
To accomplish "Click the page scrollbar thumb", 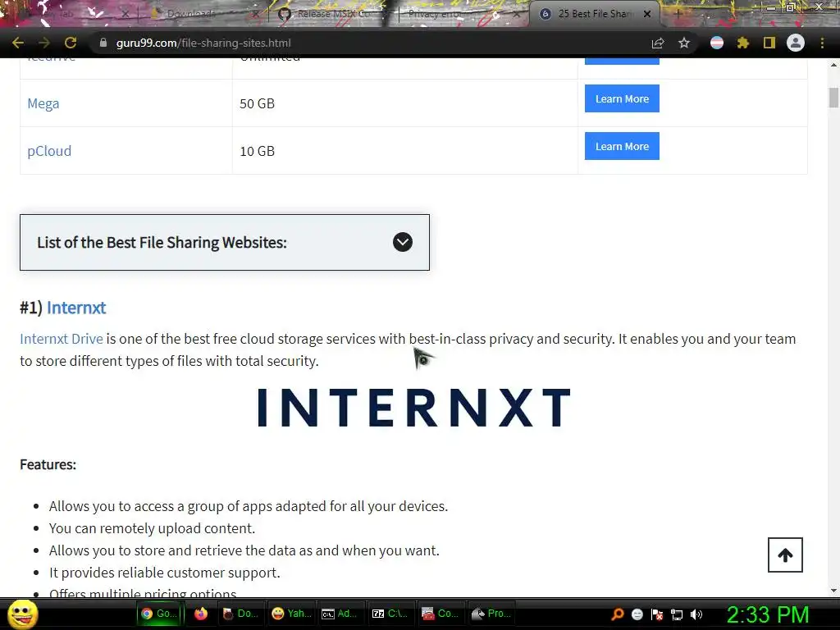I will pyautogui.click(x=833, y=98).
